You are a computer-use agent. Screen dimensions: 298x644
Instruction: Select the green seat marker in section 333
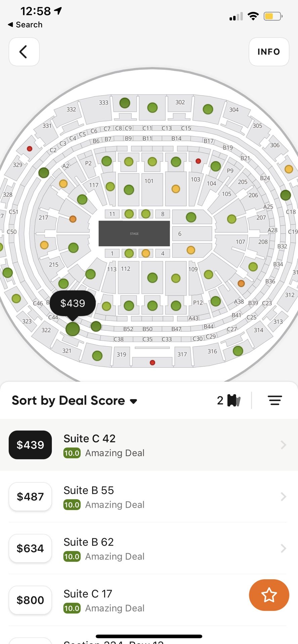point(124,103)
